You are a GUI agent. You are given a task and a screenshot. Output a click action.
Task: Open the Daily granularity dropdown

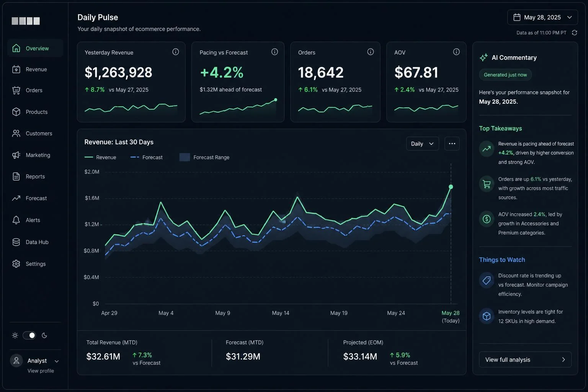pos(422,144)
